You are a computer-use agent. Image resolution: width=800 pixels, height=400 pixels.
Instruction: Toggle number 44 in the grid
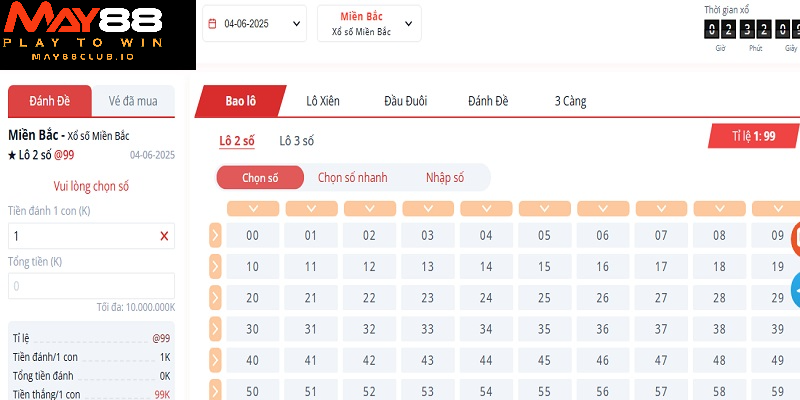click(x=485, y=360)
